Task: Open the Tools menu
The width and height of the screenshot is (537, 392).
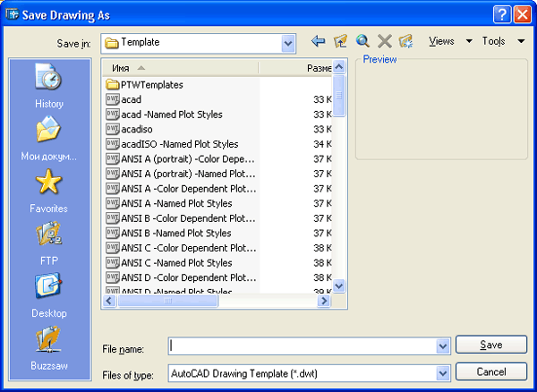Action: [503, 41]
